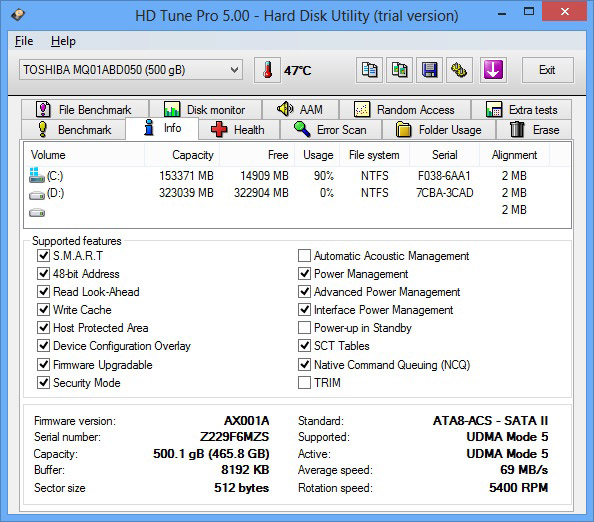Switch to the Health tab
The width and height of the screenshot is (594, 522).
coord(239,130)
